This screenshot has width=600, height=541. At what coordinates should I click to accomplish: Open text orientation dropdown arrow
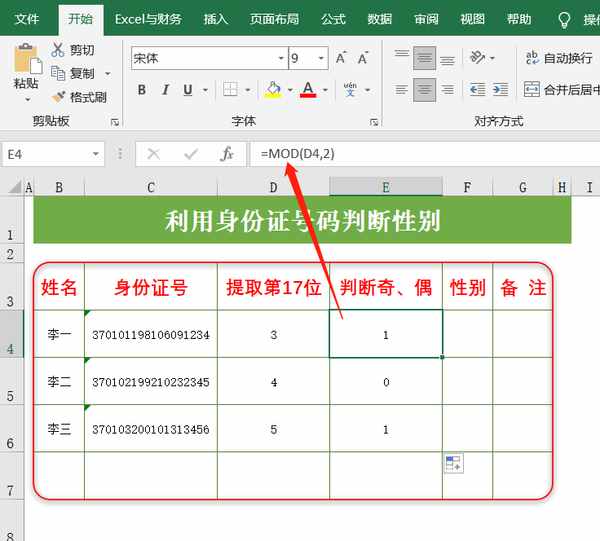492,58
